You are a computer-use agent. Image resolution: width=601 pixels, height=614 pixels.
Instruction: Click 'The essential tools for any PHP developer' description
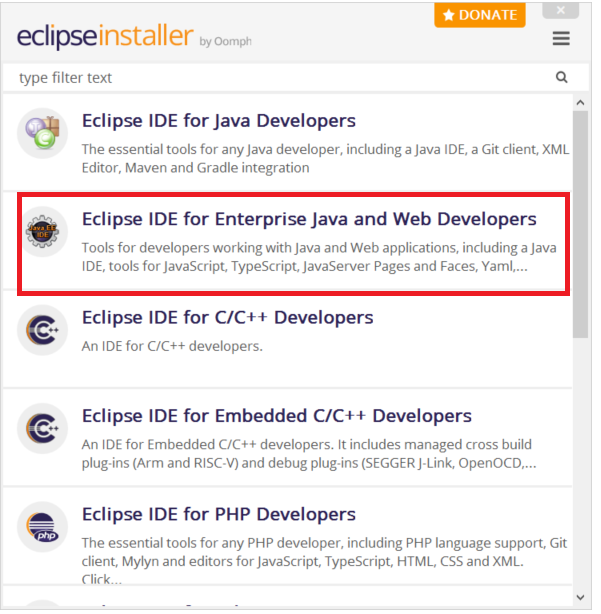(324, 560)
